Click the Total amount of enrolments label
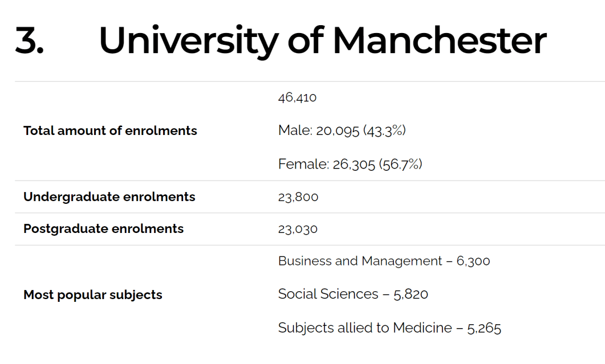 [x=110, y=130]
